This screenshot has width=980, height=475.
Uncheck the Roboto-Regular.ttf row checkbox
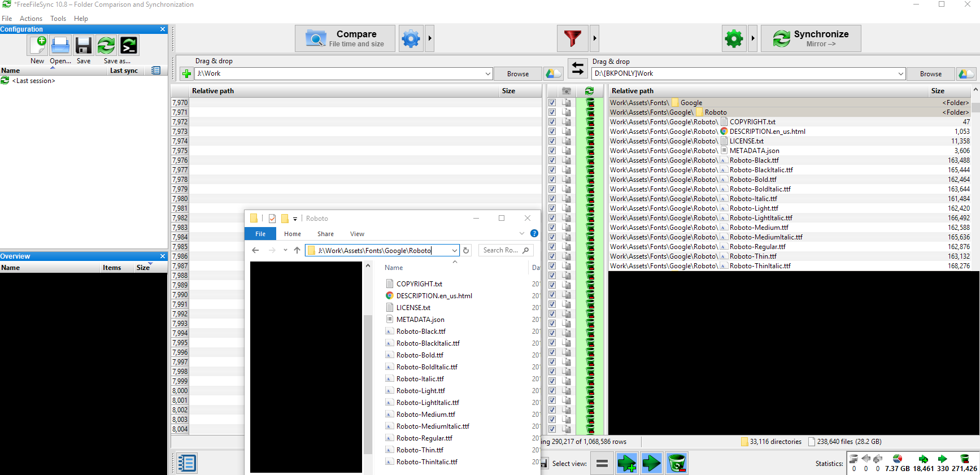click(x=552, y=247)
